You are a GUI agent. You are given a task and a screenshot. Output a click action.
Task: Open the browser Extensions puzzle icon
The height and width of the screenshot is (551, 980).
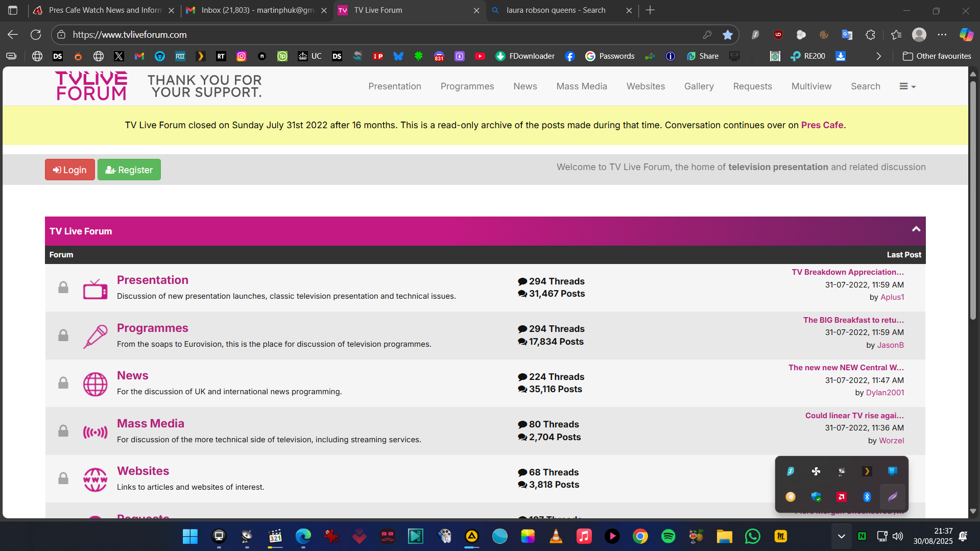[871, 35]
